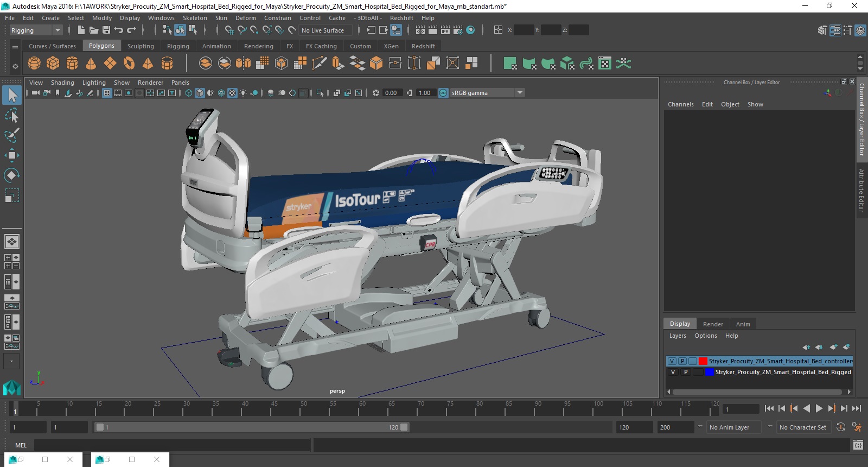
Task: Click No Live Surface field
Action: click(325, 30)
